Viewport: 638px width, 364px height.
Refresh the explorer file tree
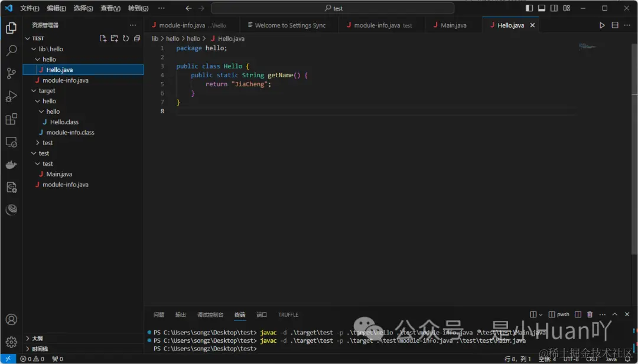126,38
